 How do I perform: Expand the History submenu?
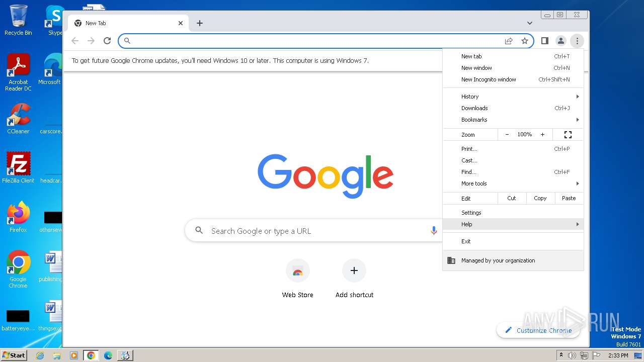[x=513, y=97]
